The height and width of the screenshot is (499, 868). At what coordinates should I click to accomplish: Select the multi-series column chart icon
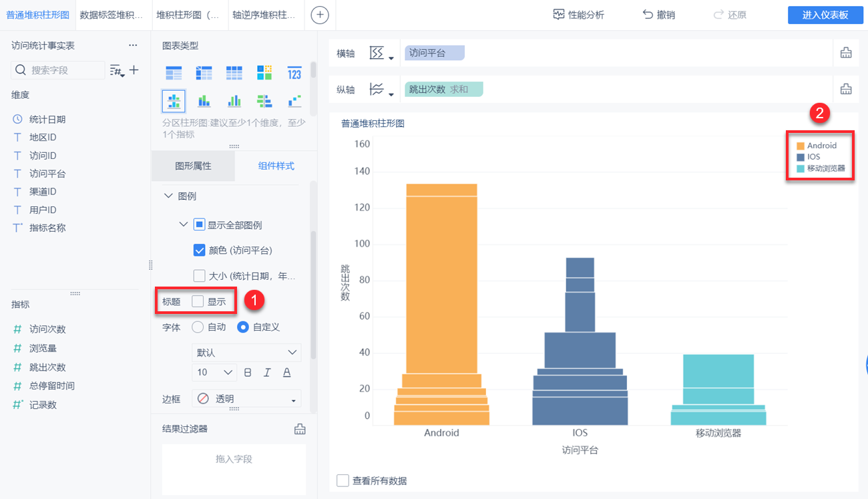[234, 102]
